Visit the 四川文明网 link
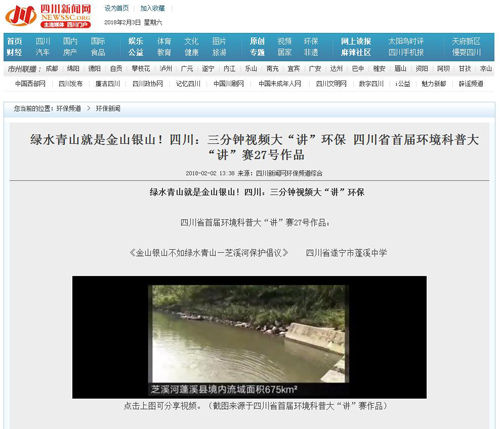500x429 pixels. (331, 84)
